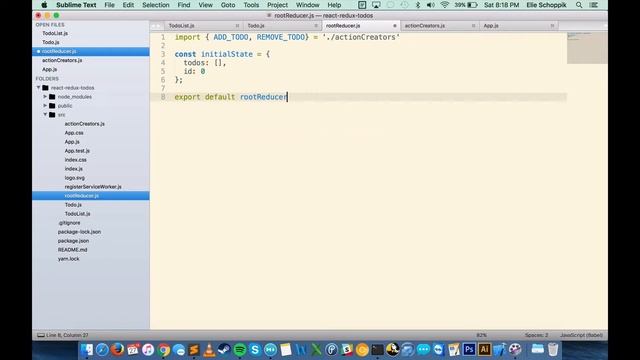Open .gitignore in the sidebar

[x=69, y=223]
